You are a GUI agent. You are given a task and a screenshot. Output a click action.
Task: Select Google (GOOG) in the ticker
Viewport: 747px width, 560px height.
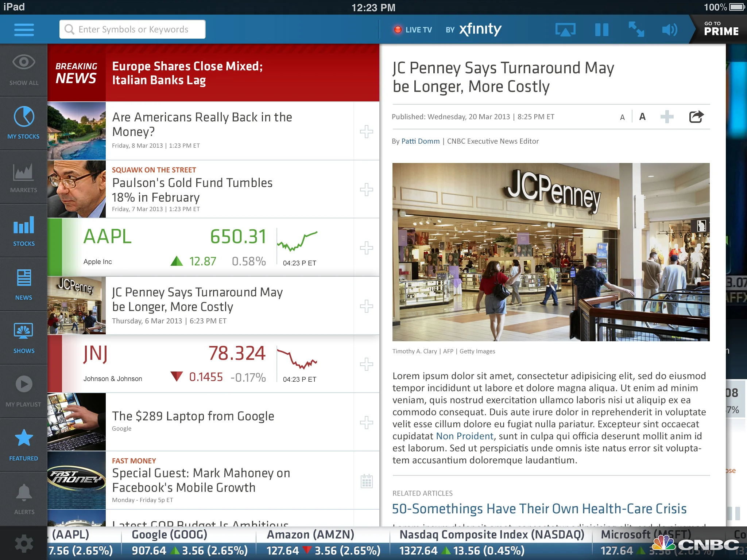(x=189, y=543)
